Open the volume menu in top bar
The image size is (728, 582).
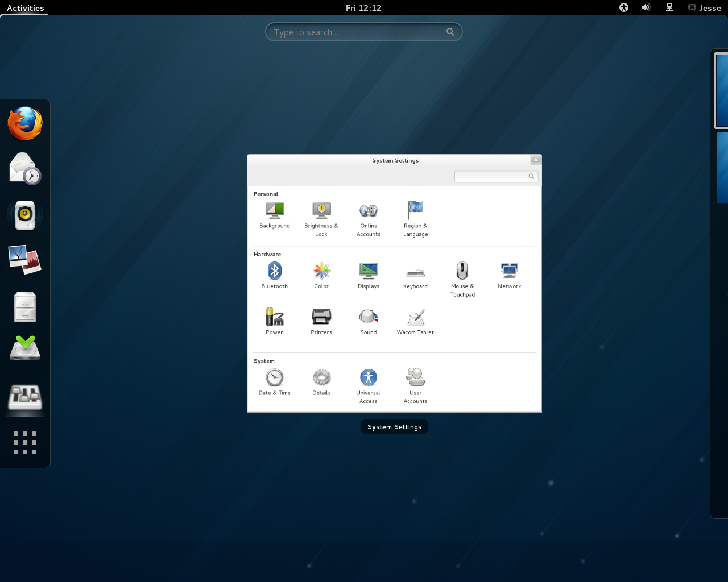[646, 7]
